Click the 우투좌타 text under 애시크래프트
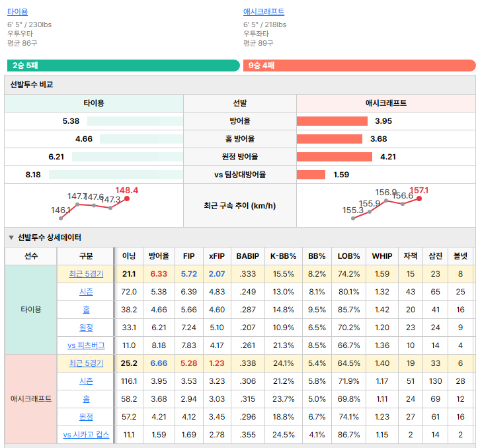The image size is (480, 448). [x=257, y=34]
